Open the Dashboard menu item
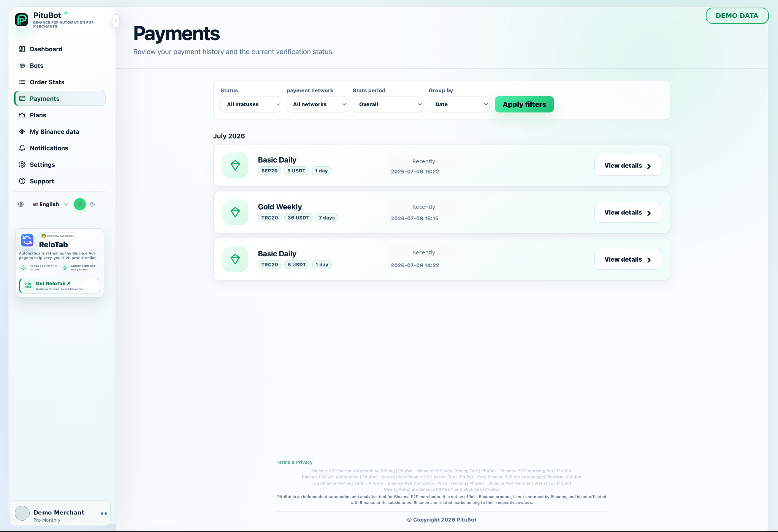 60,49
